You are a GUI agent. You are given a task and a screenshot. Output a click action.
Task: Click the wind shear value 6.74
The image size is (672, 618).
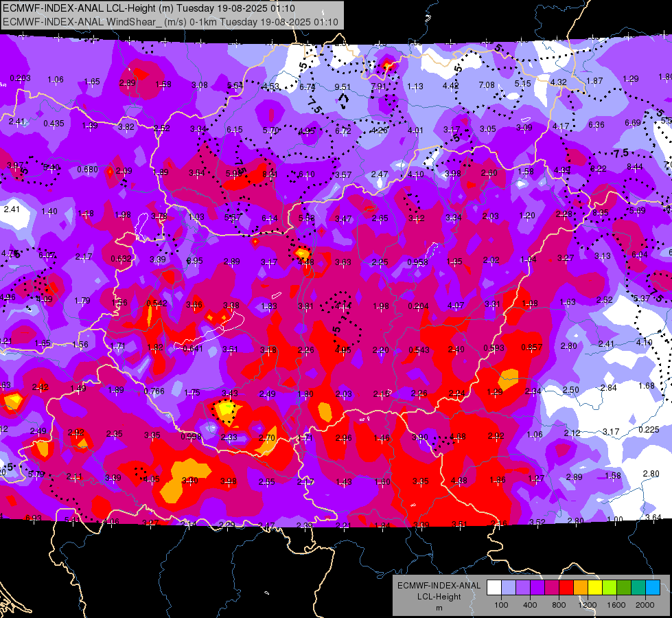tap(307, 87)
